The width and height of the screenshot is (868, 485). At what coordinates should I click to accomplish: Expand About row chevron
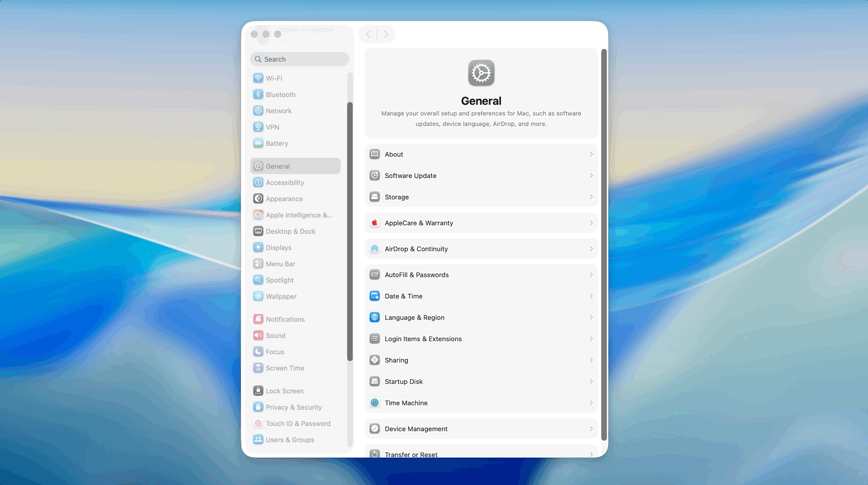tap(591, 154)
